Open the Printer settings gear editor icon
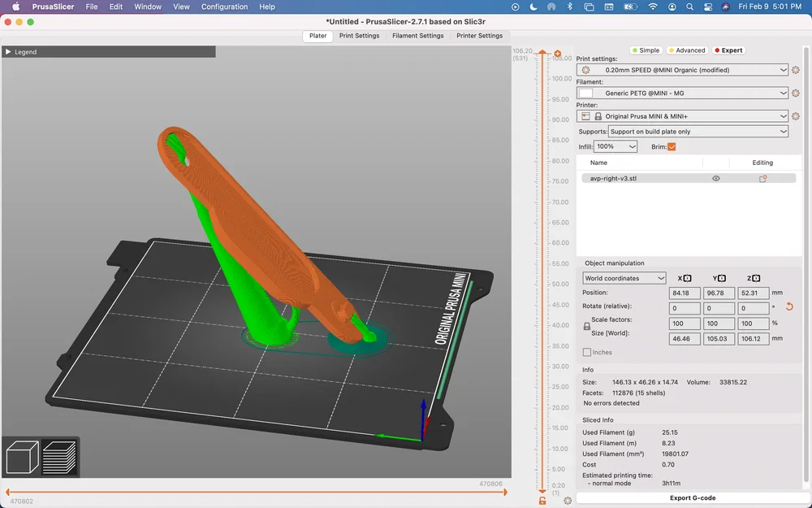Viewport: 812px width, 508px height. (x=796, y=116)
